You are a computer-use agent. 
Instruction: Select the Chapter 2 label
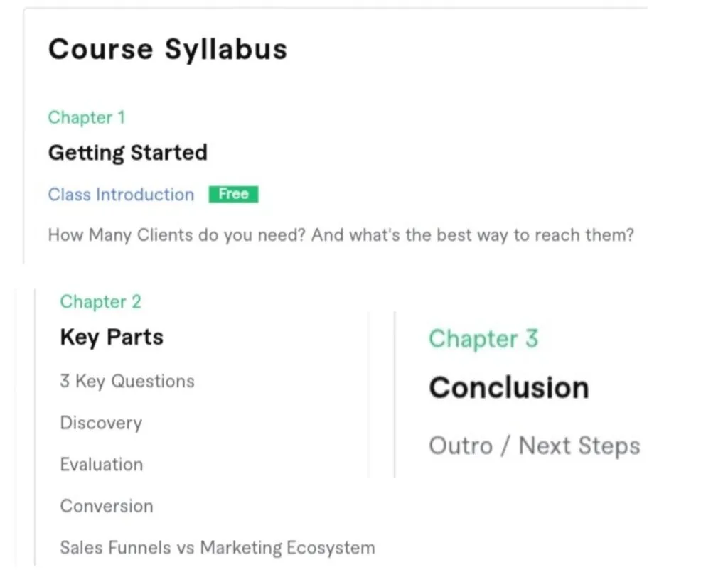pyautogui.click(x=100, y=301)
